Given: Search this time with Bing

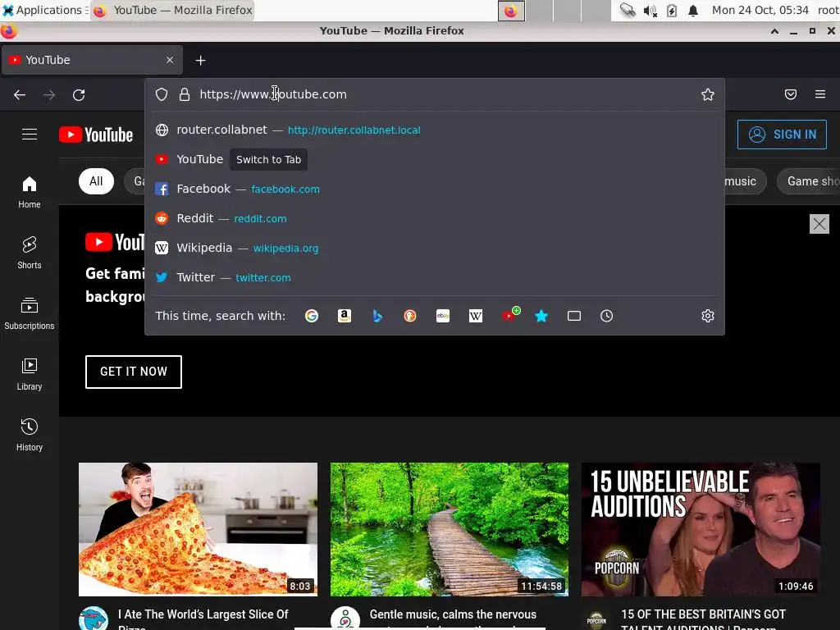Looking at the screenshot, I should point(377,316).
